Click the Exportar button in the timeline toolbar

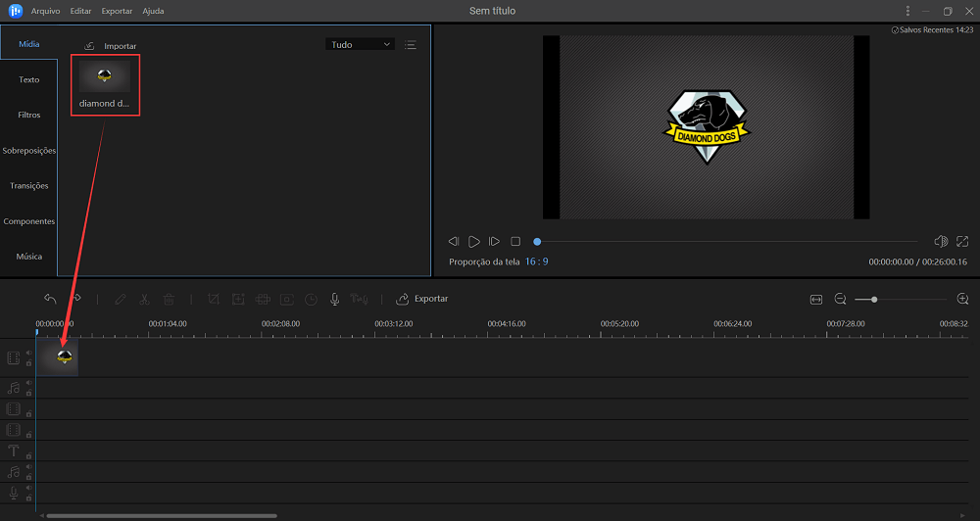click(x=421, y=299)
